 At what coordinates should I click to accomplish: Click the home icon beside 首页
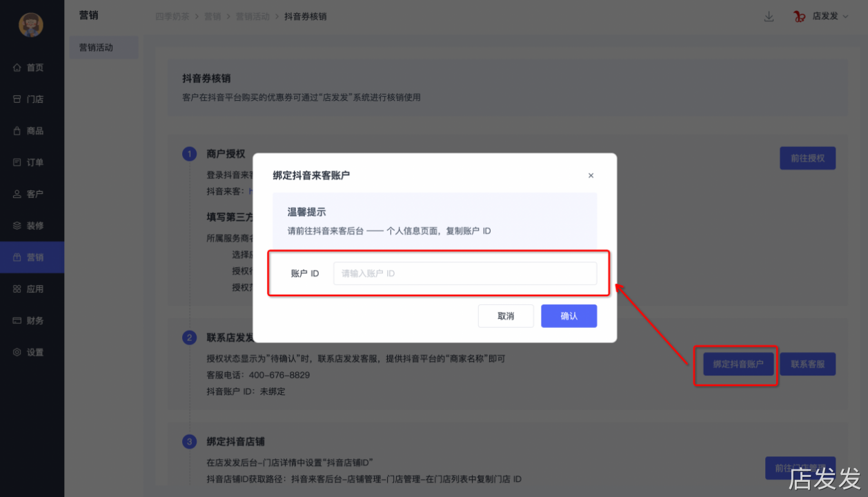(17, 68)
